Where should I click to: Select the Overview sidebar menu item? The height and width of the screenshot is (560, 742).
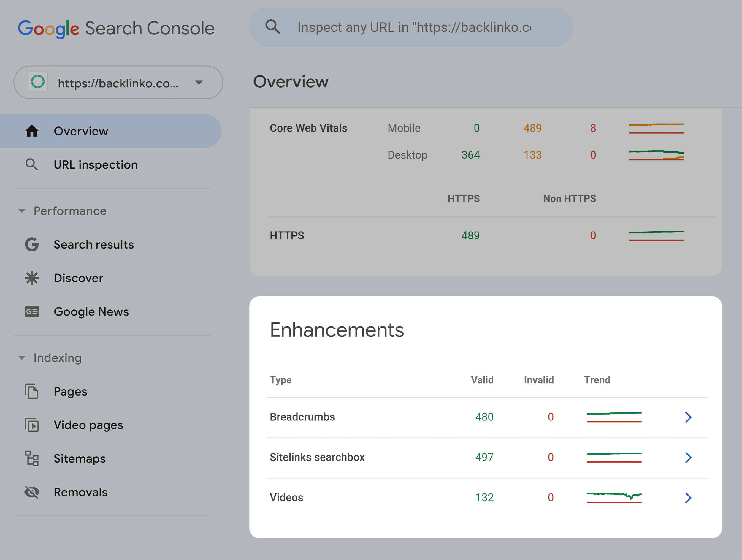[81, 131]
